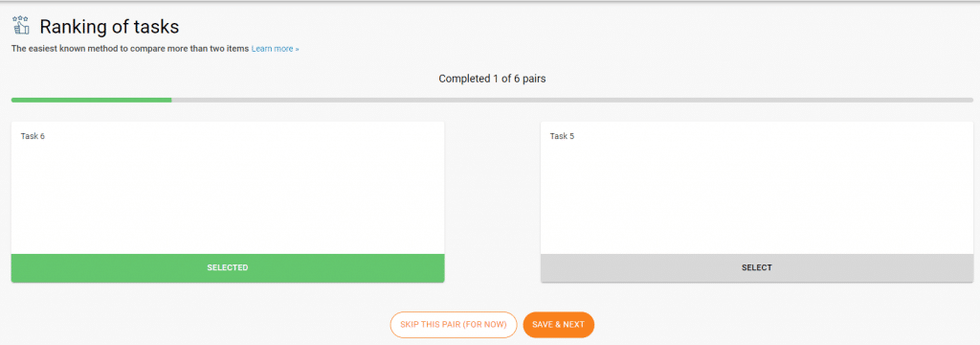Viewport: 980px width, 345px height.
Task: Click the green filled part of progress bar
Action: click(x=91, y=100)
